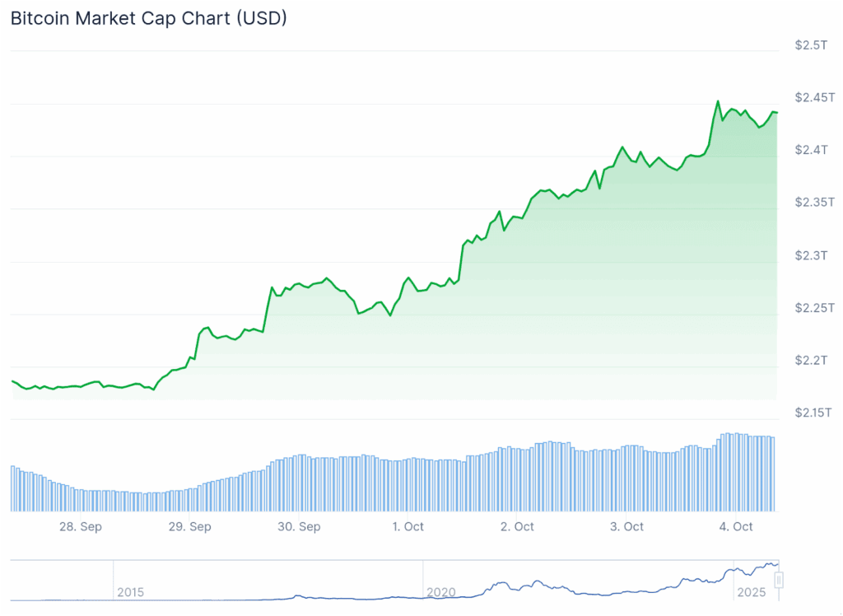The height and width of the screenshot is (616, 843).
Task: Click the 28. Sep date label
Action: point(81,527)
